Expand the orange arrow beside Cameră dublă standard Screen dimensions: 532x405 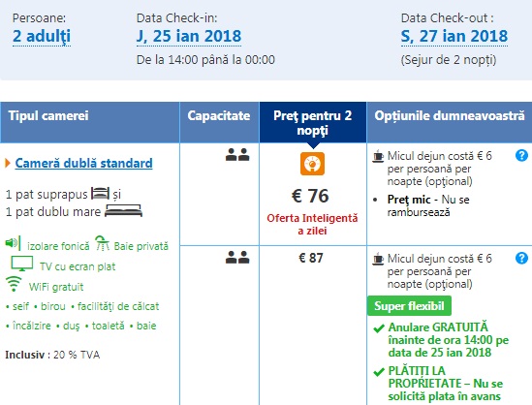[x=8, y=163]
